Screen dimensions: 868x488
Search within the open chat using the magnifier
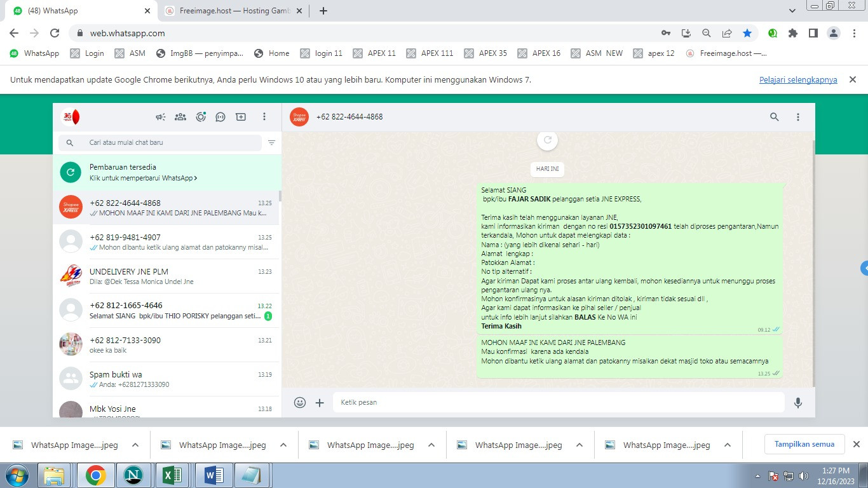(x=775, y=117)
